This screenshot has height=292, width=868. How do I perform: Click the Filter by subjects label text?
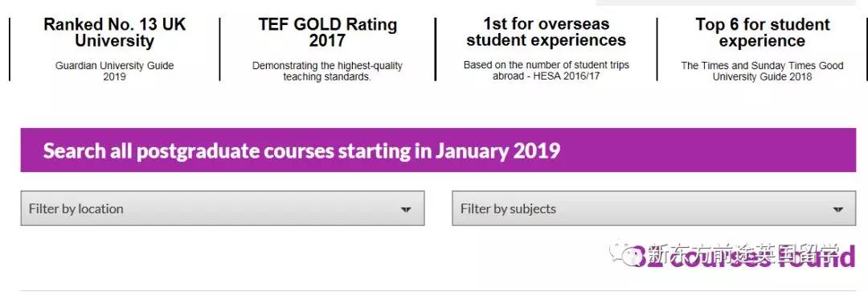(x=508, y=209)
